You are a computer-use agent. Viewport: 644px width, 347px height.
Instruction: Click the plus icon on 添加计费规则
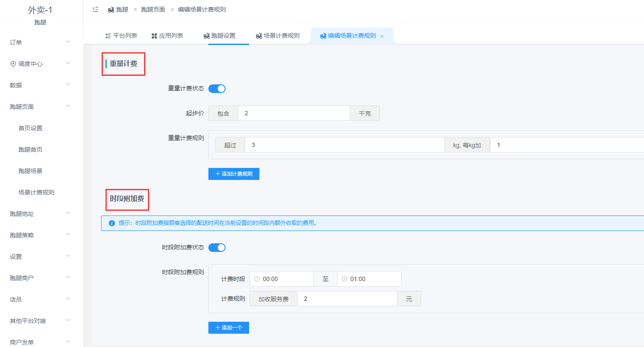coord(218,174)
